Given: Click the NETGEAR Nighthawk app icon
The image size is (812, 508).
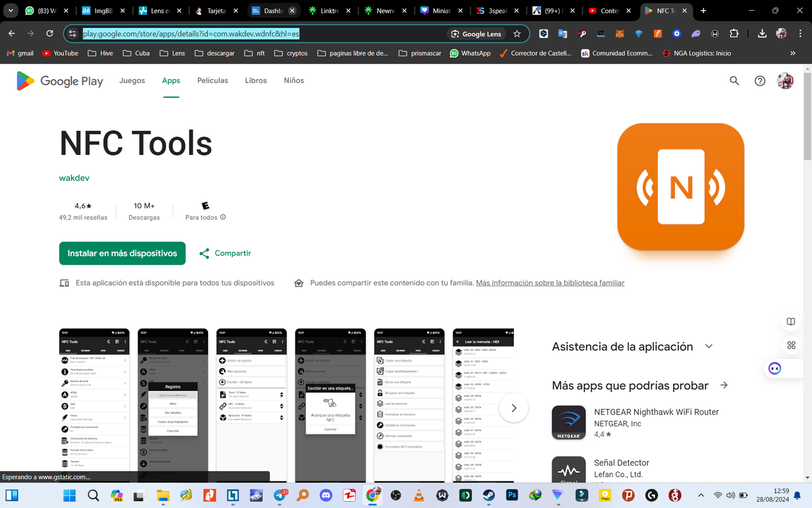Looking at the screenshot, I should point(568,422).
